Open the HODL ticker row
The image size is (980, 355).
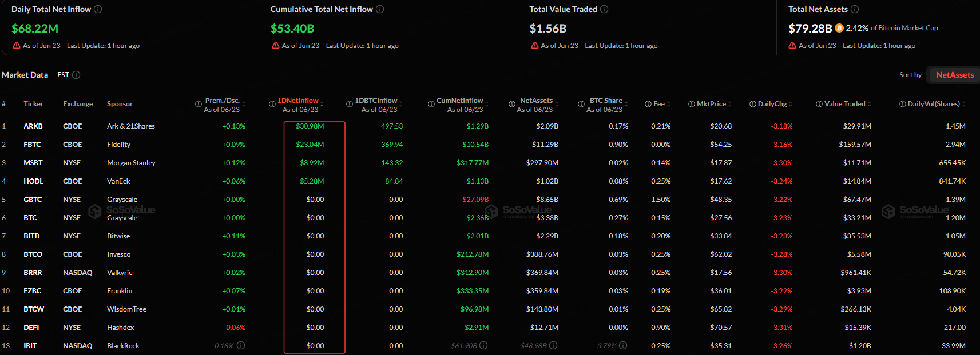(490, 181)
